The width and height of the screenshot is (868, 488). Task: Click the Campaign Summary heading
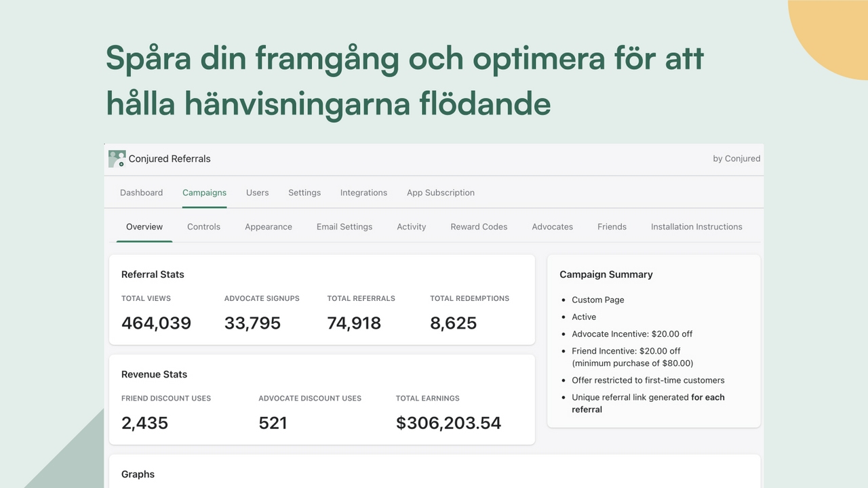606,274
